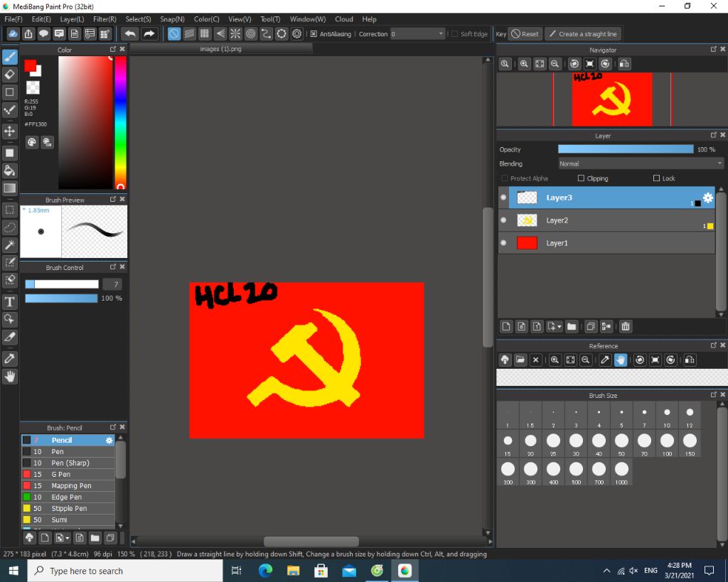The height and width of the screenshot is (582, 728).
Task: Select the Brush tool in left toolbar
Action: [x=10, y=57]
